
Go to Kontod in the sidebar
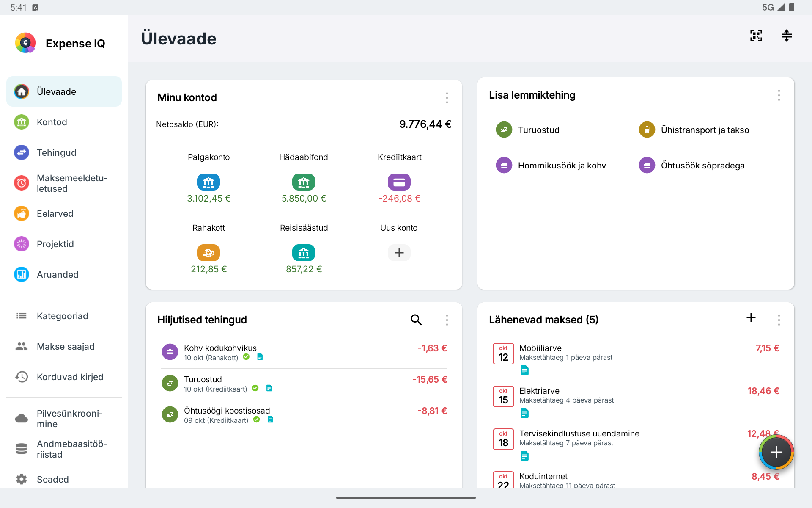pos(64,122)
